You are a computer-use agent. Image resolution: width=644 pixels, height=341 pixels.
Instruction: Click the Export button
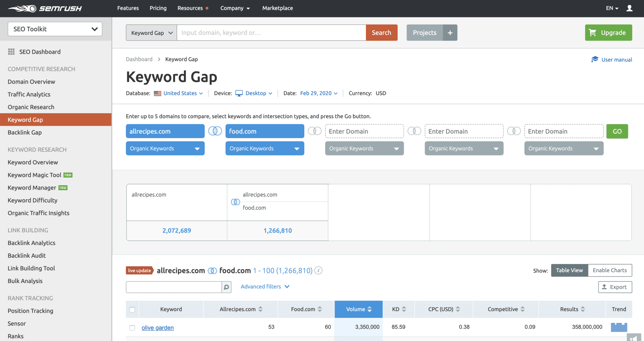coord(615,287)
